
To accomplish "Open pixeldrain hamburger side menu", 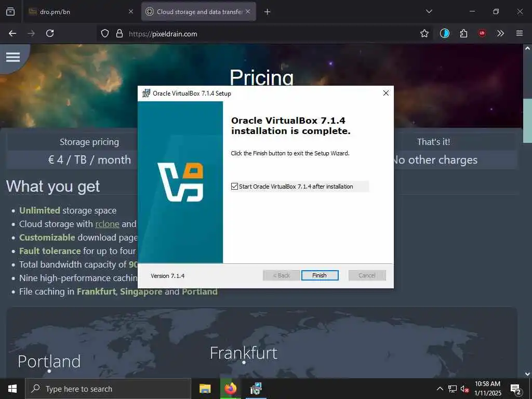I will 13,57.
